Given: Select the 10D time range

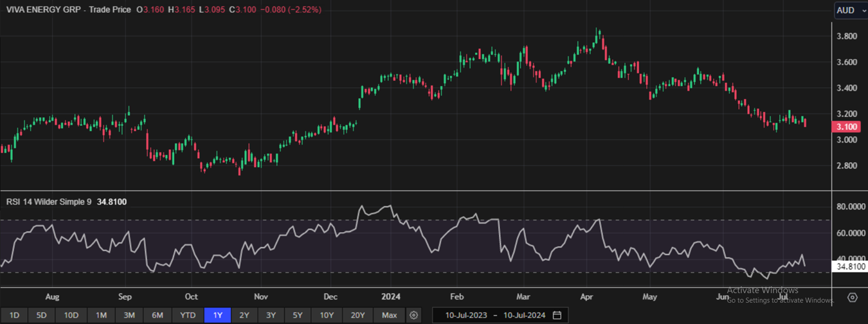Looking at the screenshot, I should point(71,315).
